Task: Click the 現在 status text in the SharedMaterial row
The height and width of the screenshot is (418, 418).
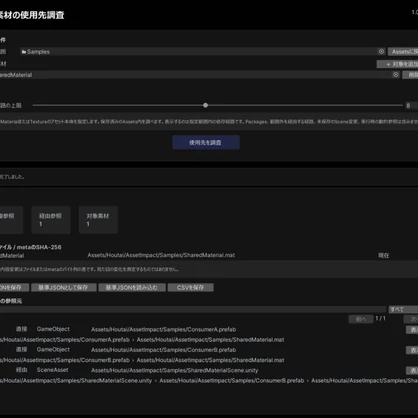Action: coord(384,255)
